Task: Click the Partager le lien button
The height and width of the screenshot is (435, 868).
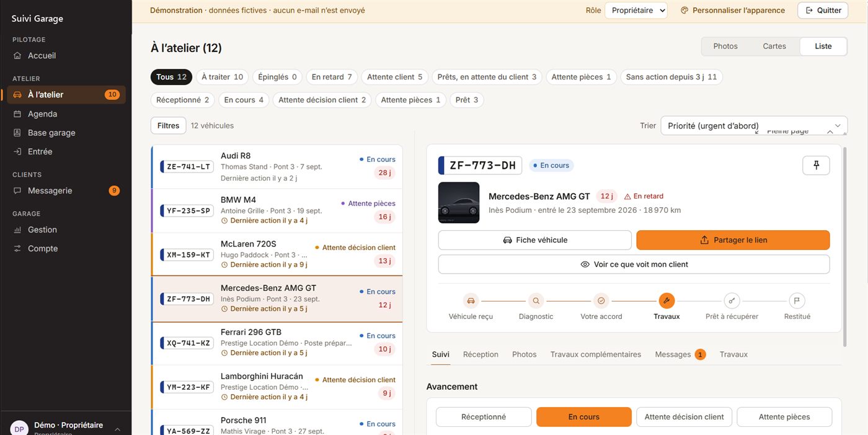Action: click(733, 240)
